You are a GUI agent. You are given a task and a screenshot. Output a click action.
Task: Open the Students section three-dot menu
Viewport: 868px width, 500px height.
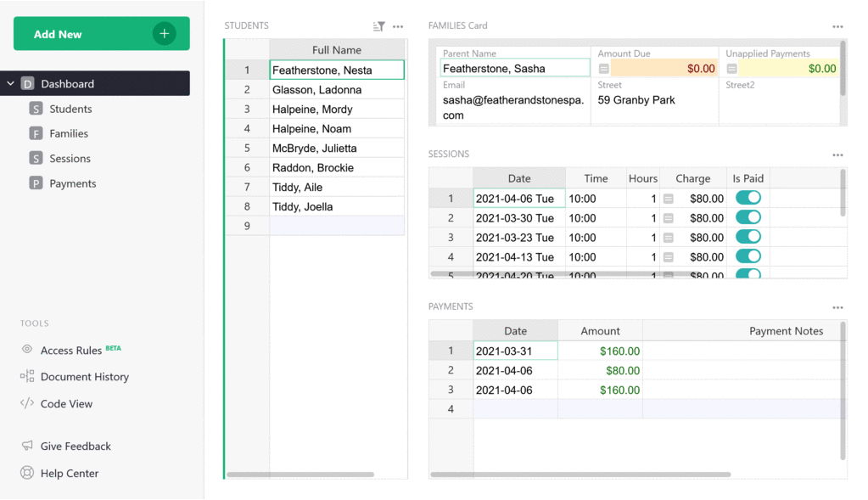coord(398,26)
